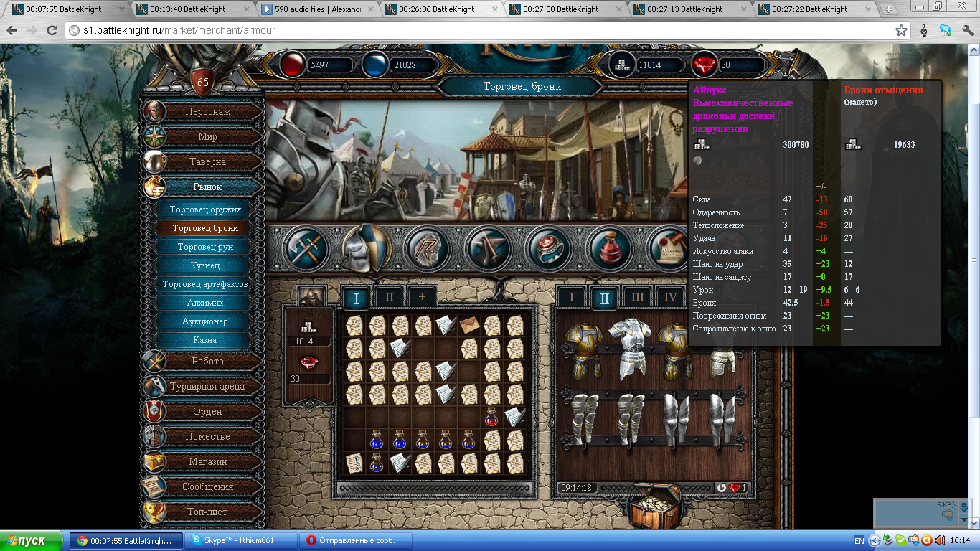Image resolution: width=980 pixels, height=551 pixels.
Task: Click the EN language indicator
Action: [859, 540]
